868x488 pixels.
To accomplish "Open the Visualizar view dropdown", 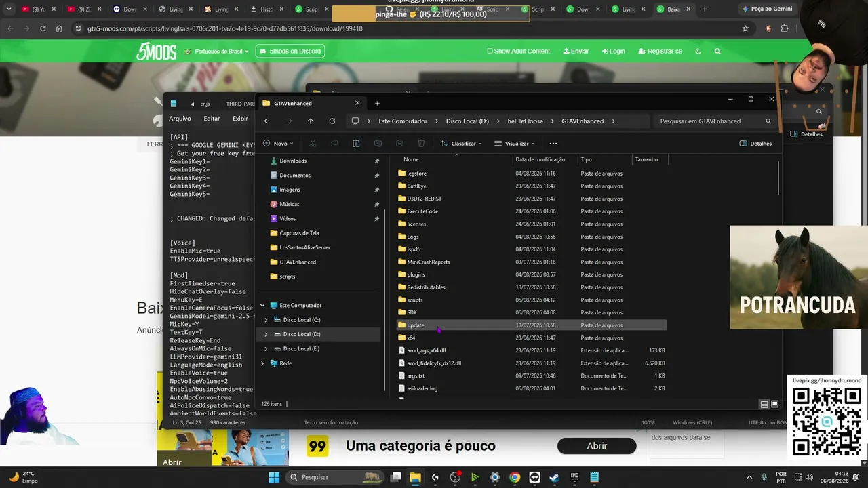I will point(515,144).
